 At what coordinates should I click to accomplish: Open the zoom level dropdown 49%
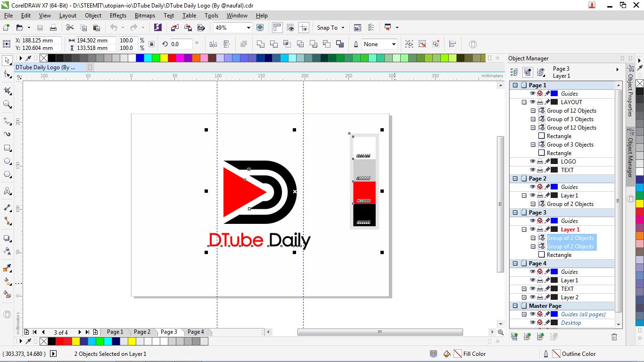248,28
